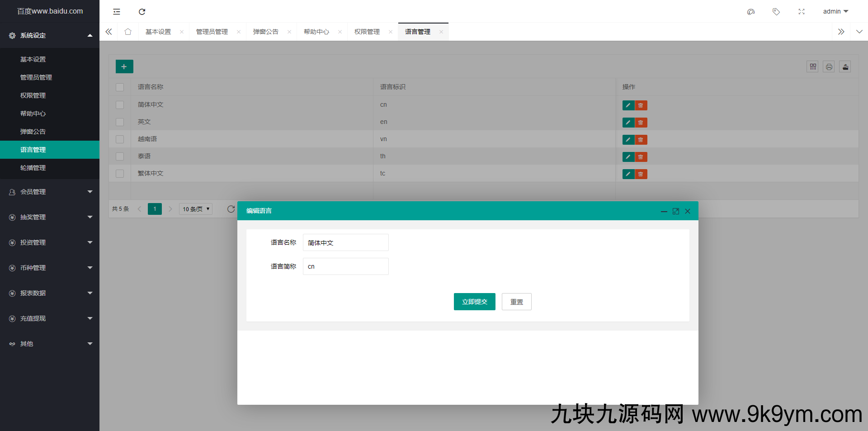
Task: Submit the form via 立即提交 button
Action: 474,302
